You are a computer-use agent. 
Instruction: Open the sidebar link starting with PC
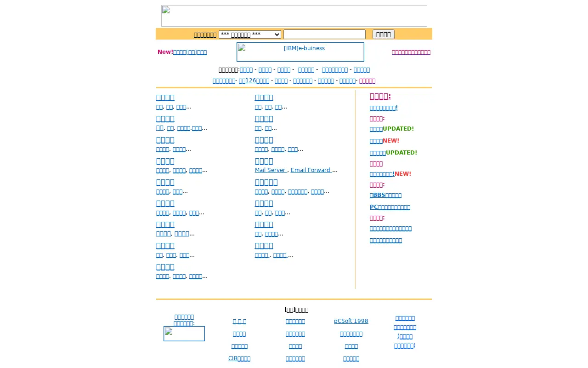[390, 207]
